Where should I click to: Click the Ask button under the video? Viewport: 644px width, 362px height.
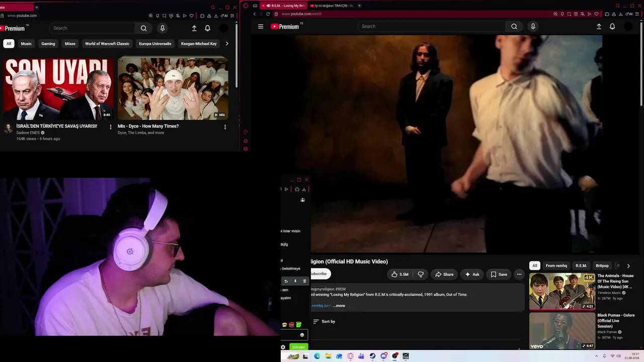pyautogui.click(x=472, y=275)
